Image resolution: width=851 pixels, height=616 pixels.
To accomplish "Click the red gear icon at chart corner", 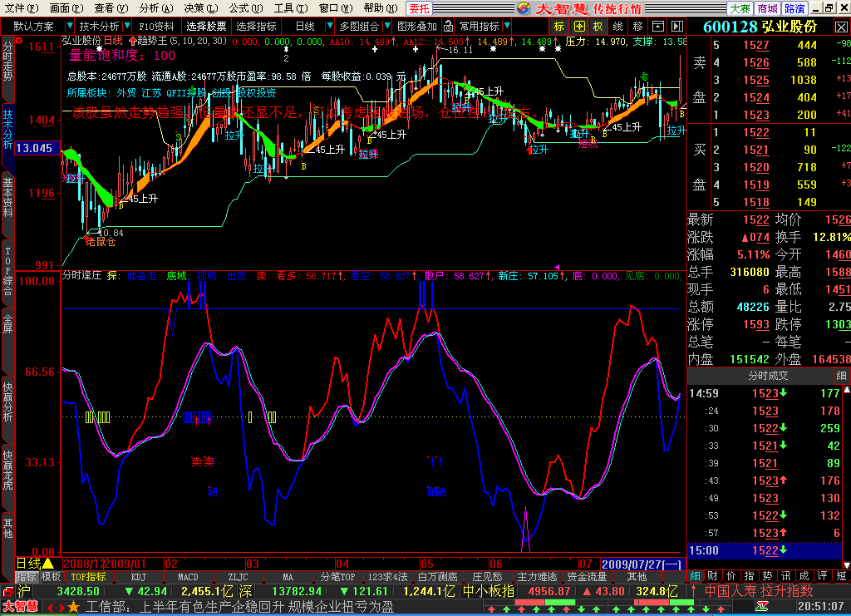I will [19, 41].
